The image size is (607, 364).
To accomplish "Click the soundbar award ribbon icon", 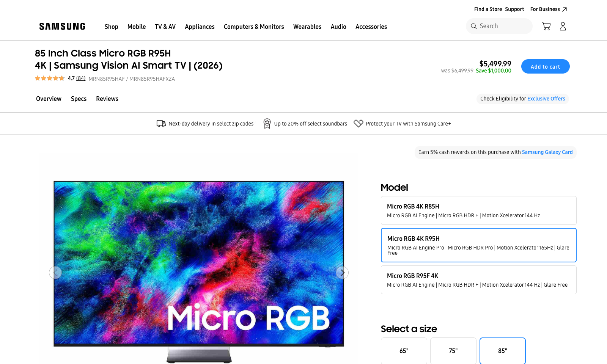I will 267,124.
